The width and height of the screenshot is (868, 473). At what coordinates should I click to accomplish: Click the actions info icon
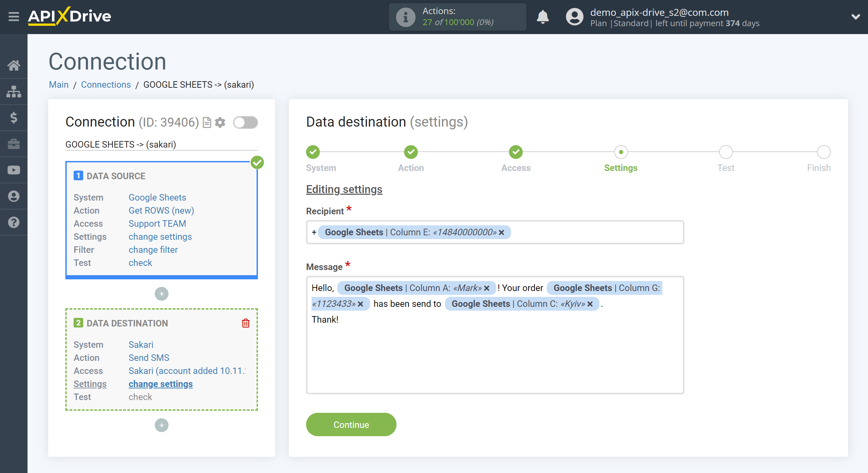pos(406,17)
